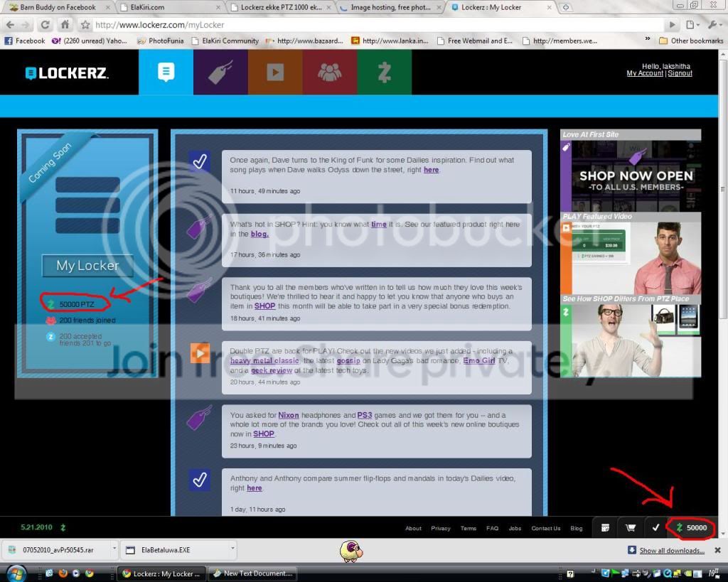Open the purple SHOP tag navigation tile
Viewport: 728px width, 582px height.
pos(220,72)
